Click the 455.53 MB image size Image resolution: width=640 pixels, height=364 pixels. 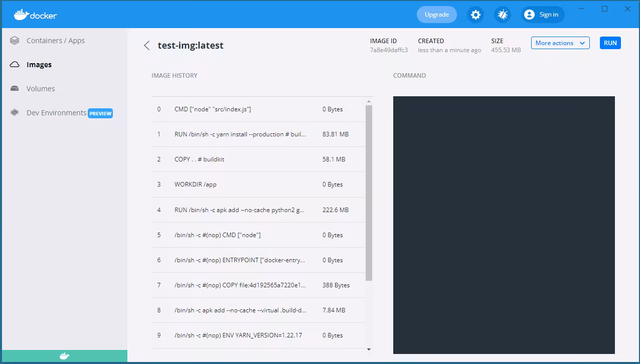(x=506, y=50)
